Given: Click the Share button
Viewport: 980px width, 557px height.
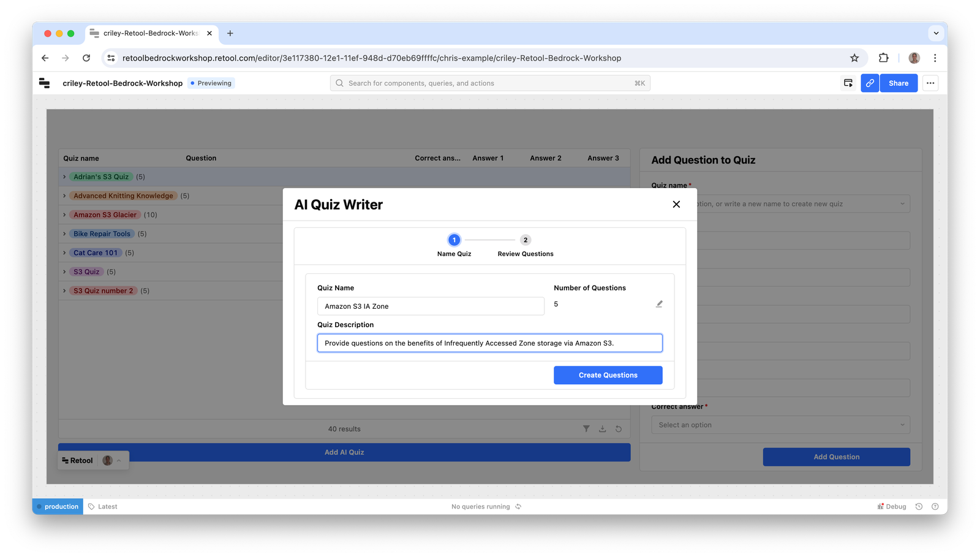Looking at the screenshot, I should point(899,83).
